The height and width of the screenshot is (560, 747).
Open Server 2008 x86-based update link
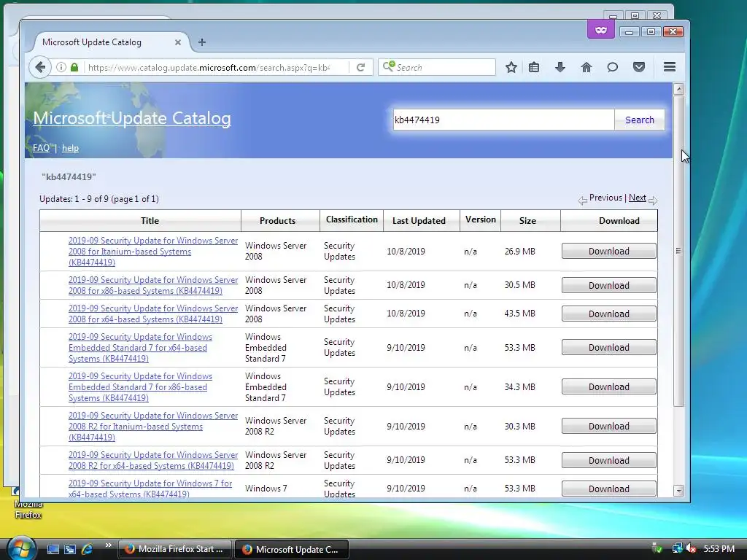[x=153, y=285]
